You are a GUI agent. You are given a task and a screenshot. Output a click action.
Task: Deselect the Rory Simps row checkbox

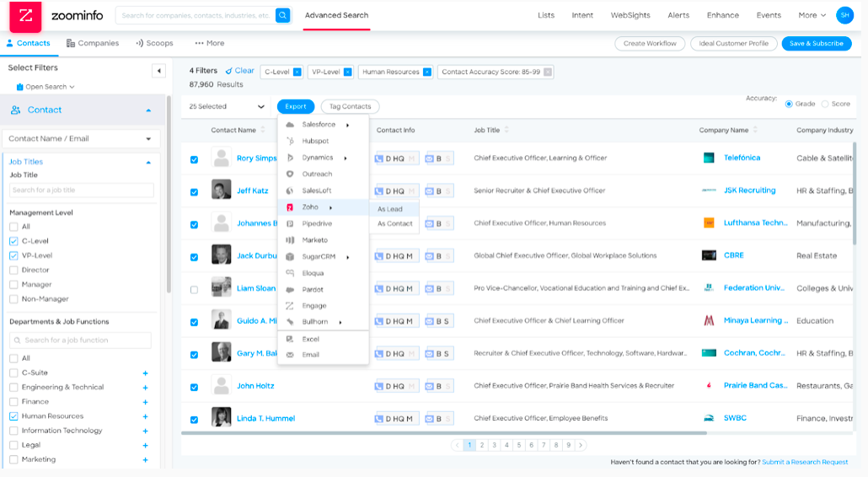[195, 159]
